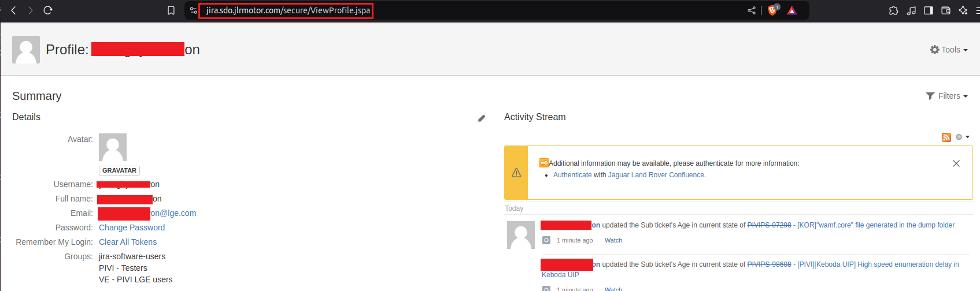
Task: Reload the page with the refresh icon
Action: (48, 10)
